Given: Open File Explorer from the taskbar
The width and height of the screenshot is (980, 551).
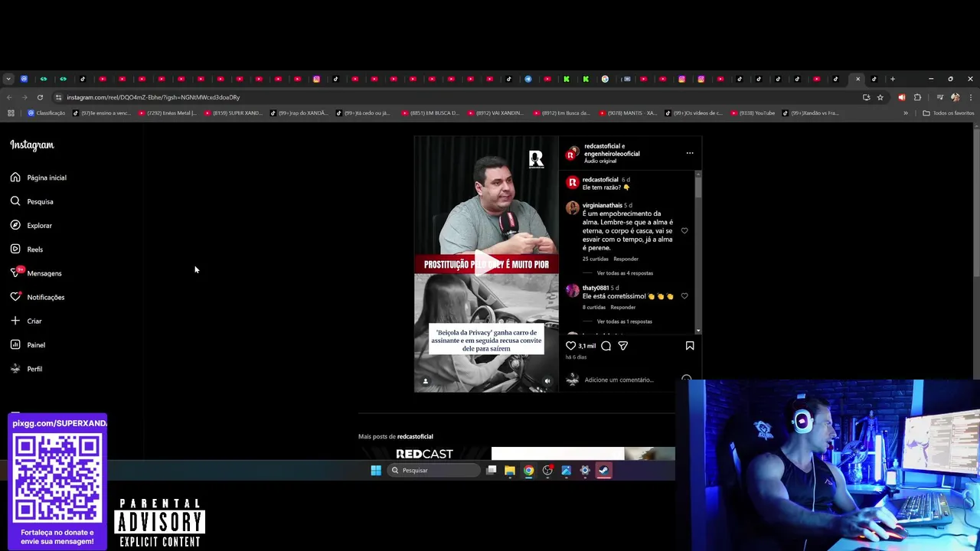Looking at the screenshot, I should click(x=509, y=471).
